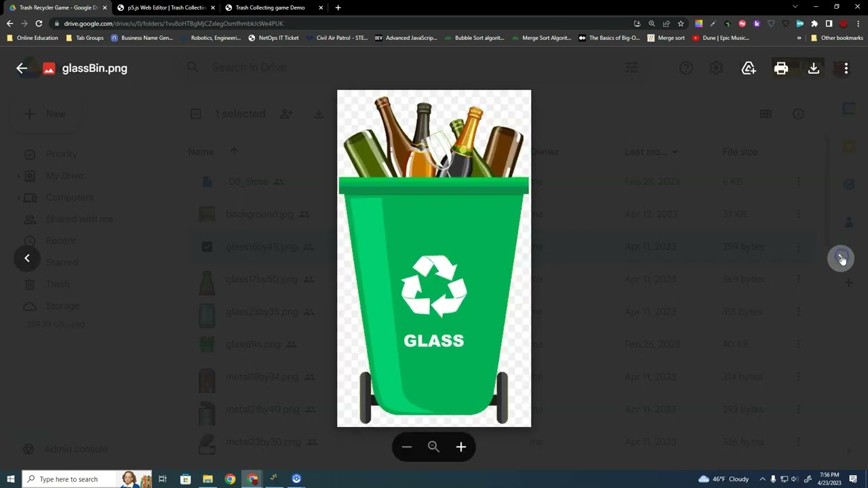The width and height of the screenshot is (868, 488).
Task: Zoom out the image preview
Action: click(x=407, y=447)
